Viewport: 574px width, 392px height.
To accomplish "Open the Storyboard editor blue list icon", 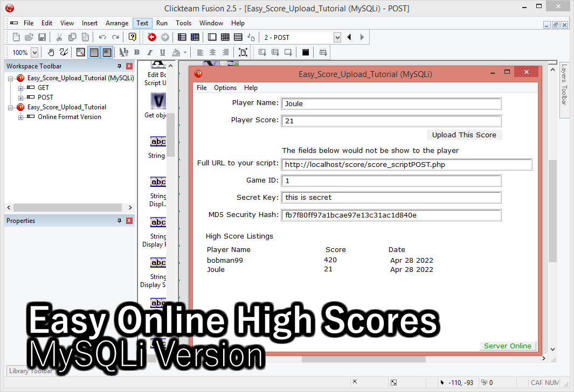I will coord(182,37).
